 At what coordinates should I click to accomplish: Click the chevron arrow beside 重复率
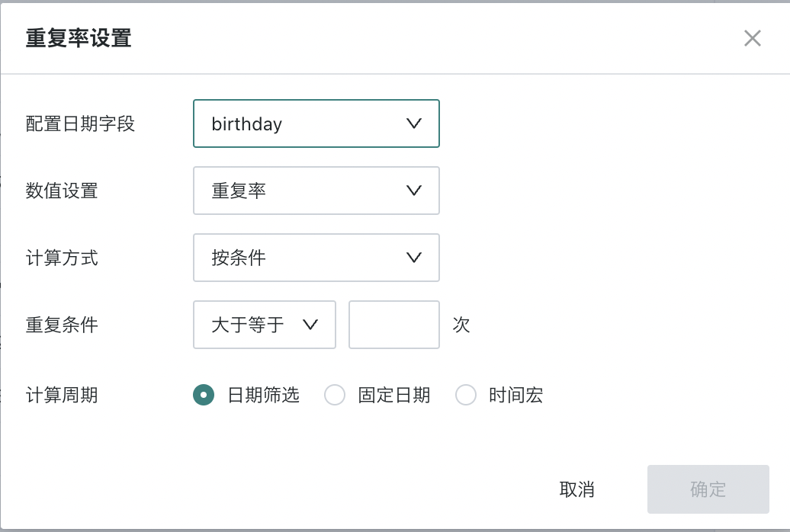[x=413, y=191]
